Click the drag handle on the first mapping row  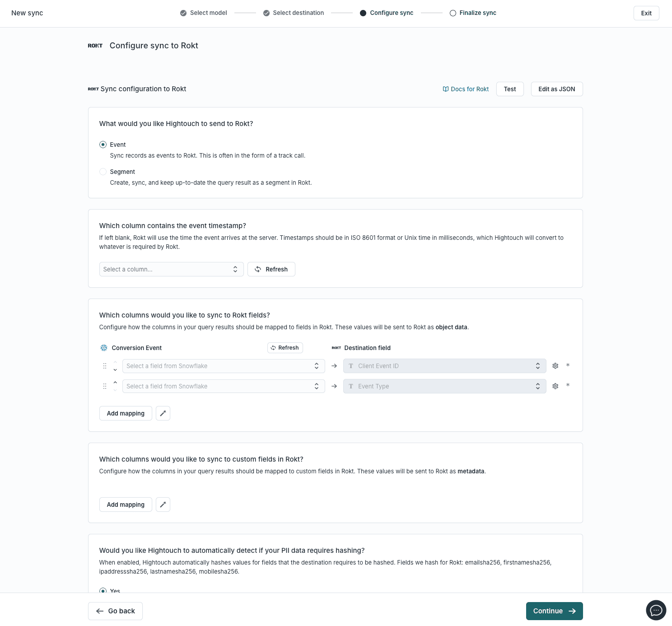click(x=105, y=366)
